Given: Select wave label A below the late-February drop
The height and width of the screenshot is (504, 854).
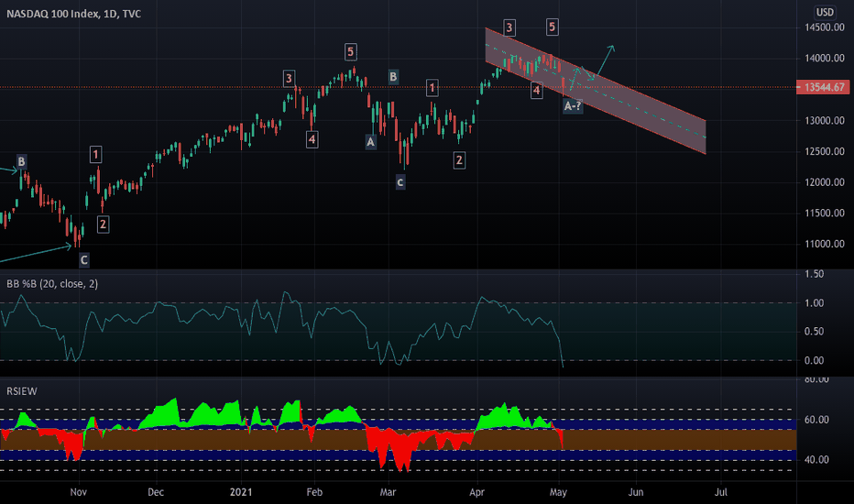Looking at the screenshot, I should coord(370,142).
